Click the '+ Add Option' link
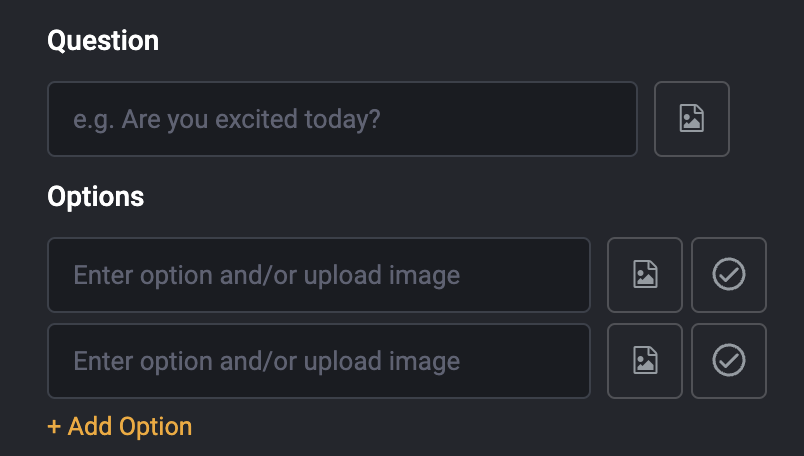804x456 pixels. pyautogui.click(x=119, y=426)
